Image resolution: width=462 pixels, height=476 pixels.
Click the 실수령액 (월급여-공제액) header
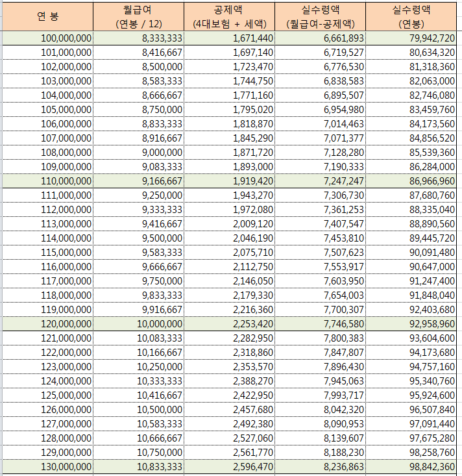[x=321, y=16]
